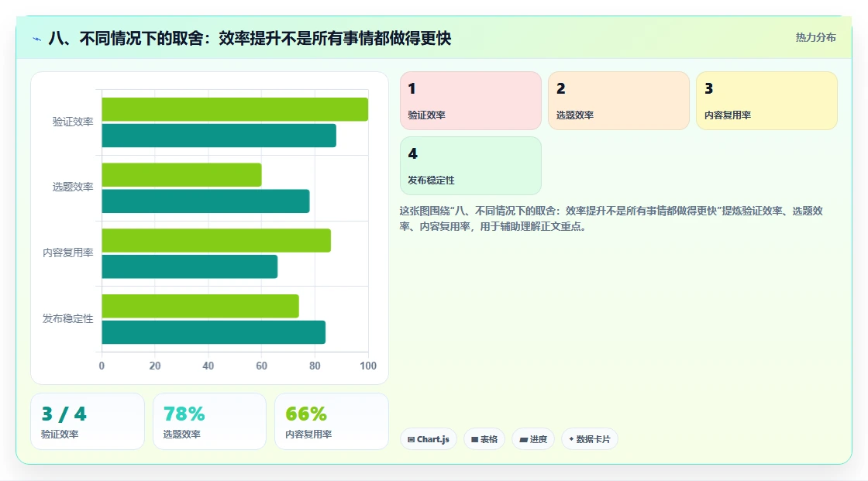Click the teal 发布稳定性 bar

pos(214,332)
